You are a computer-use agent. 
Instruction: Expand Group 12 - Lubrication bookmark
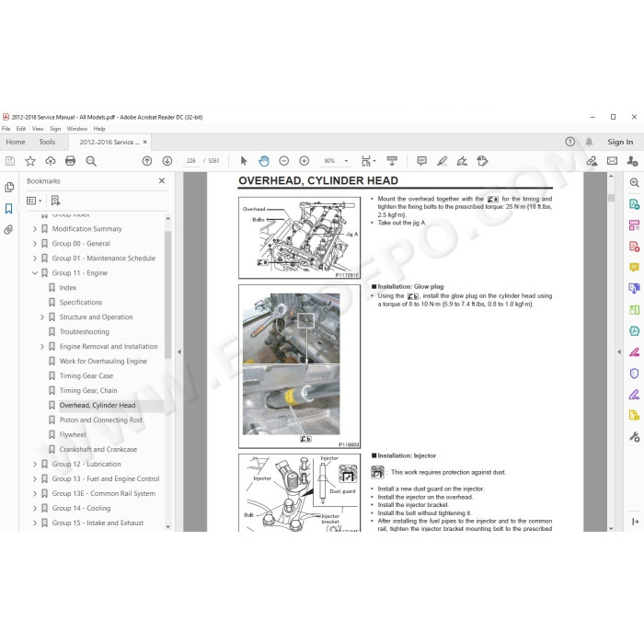(35, 464)
